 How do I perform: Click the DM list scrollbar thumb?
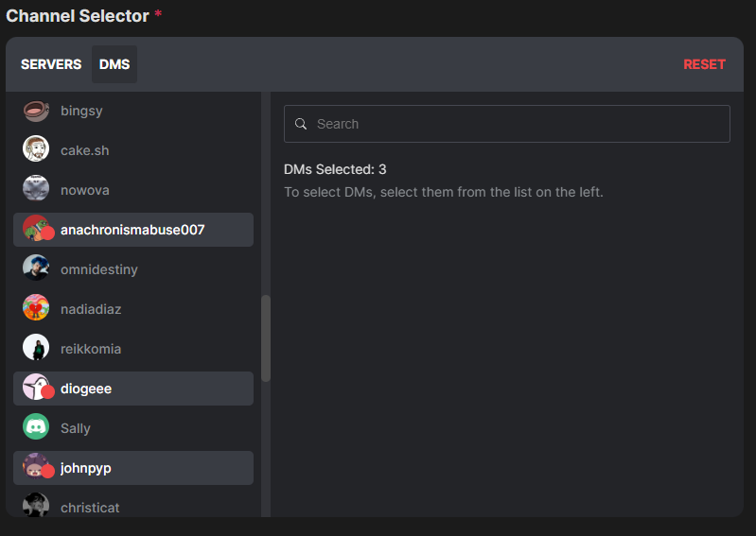[266, 337]
